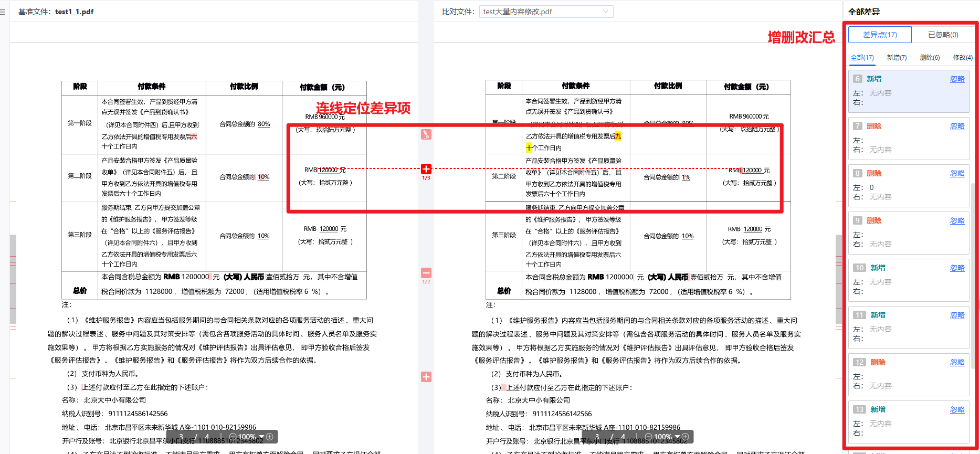
Task: Click the lowest plus addition marker between documents
Action: click(x=426, y=377)
